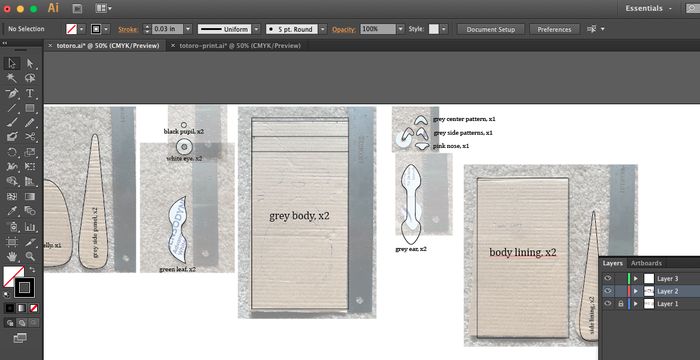Select the Eyedropper tool
Viewport: 700px width, 360px height.
point(12,211)
